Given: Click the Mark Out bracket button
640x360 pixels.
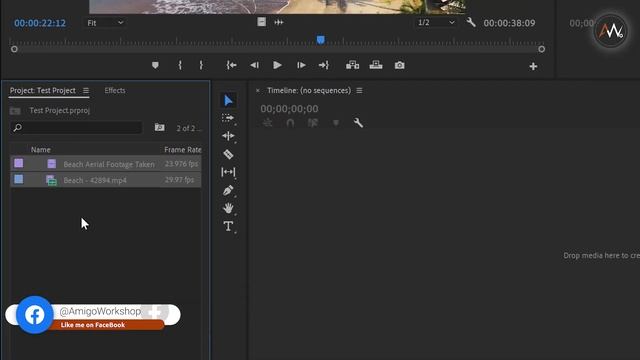Looking at the screenshot, I should [201, 65].
